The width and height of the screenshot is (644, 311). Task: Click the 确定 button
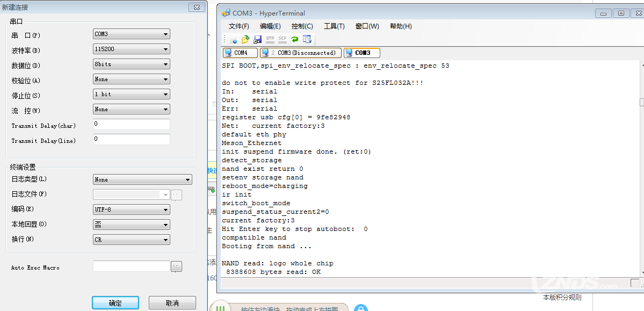tap(115, 303)
